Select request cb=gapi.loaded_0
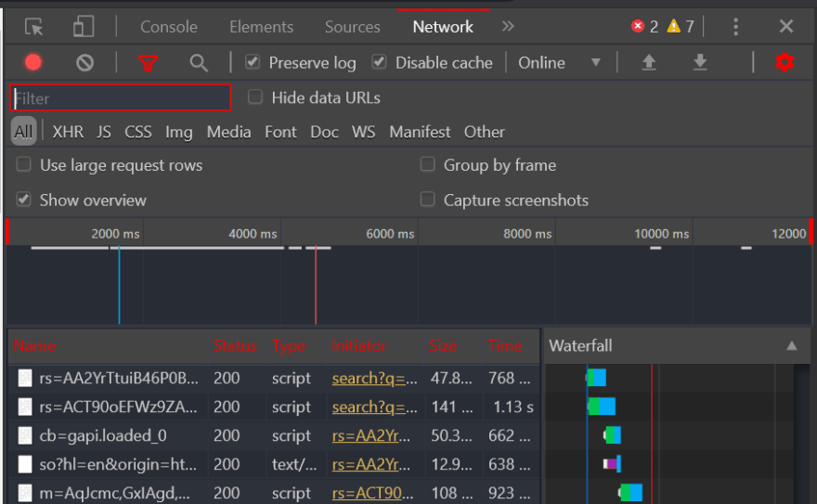 pyautogui.click(x=103, y=435)
